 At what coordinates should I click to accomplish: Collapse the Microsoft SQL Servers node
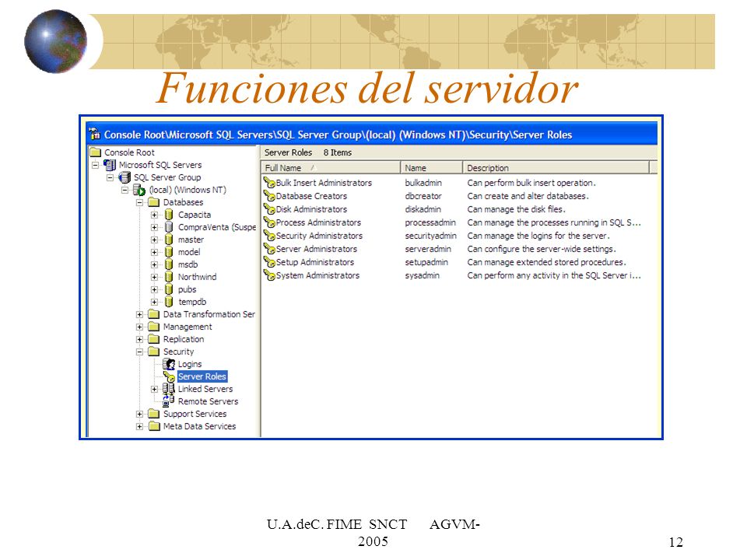[x=95, y=165]
